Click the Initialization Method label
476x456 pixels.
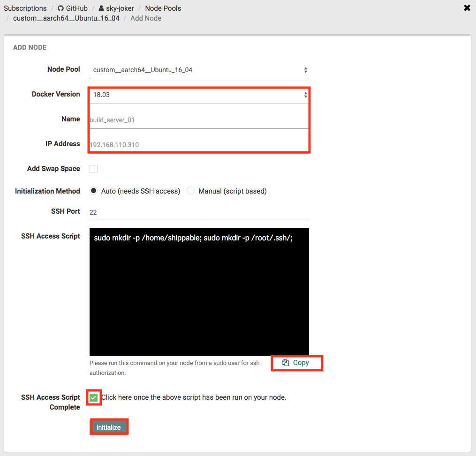click(x=47, y=191)
